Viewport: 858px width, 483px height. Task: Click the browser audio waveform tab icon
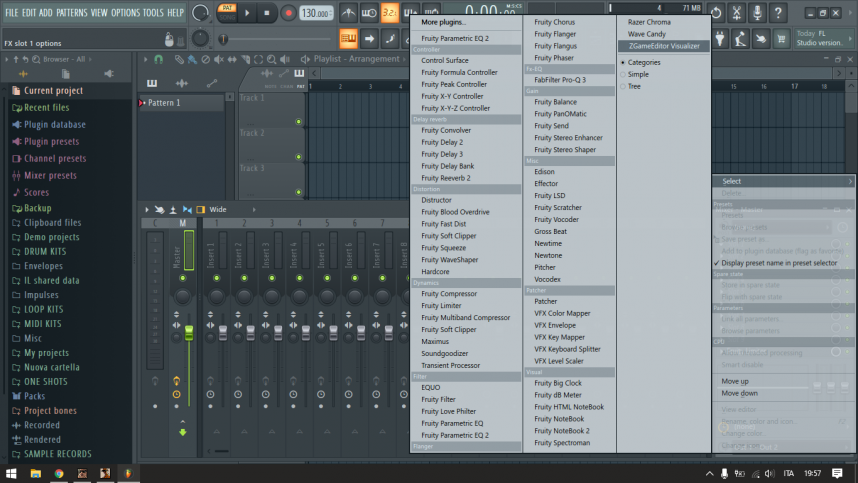pyautogui.click(x=23, y=74)
